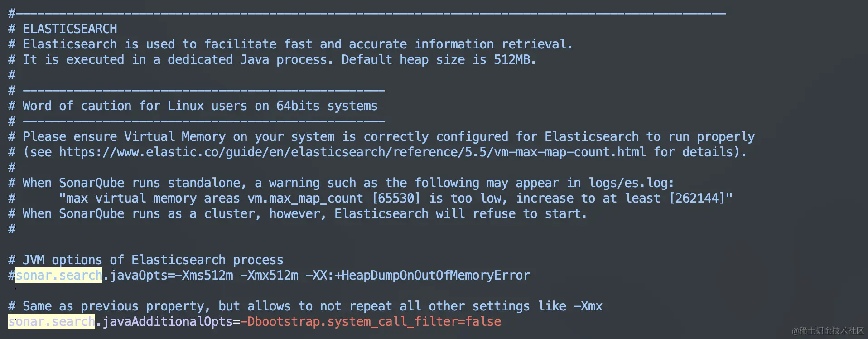Click the 512MB default heap size text
This screenshot has height=339, width=868.
pyautogui.click(x=514, y=59)
